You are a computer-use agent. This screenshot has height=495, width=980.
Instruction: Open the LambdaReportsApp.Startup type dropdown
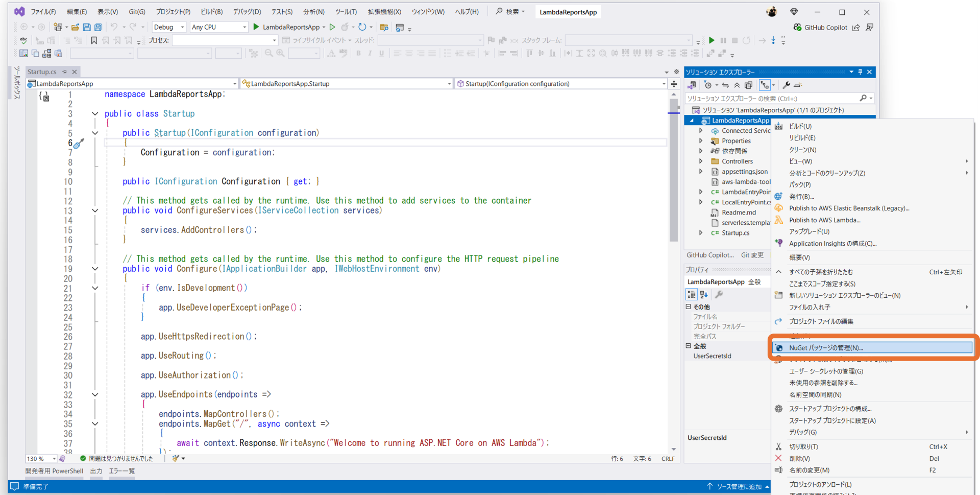pyautogui.click(x=347, y=84)
